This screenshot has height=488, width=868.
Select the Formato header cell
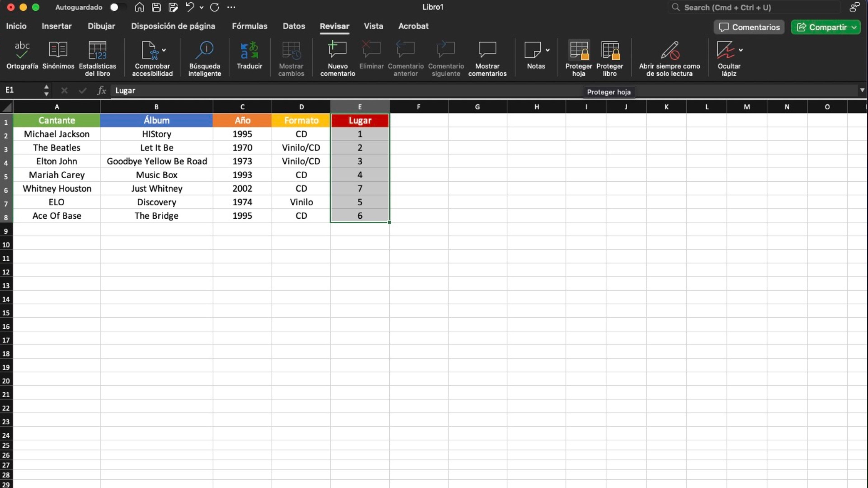301,120
